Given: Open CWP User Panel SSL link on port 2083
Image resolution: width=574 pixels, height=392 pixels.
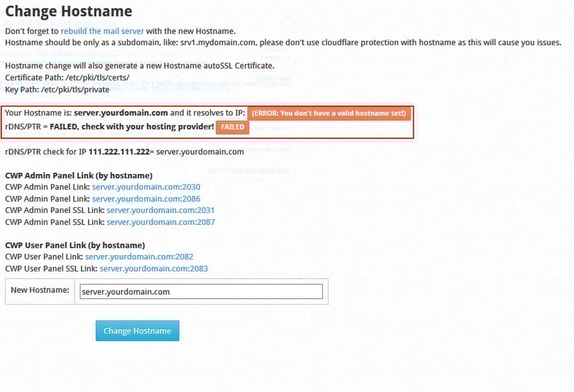Looking at the screenshot, I should tap(153, 268).
